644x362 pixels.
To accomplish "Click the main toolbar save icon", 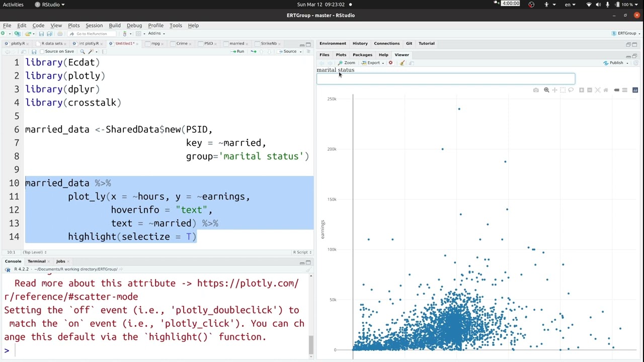I will 41,34.
